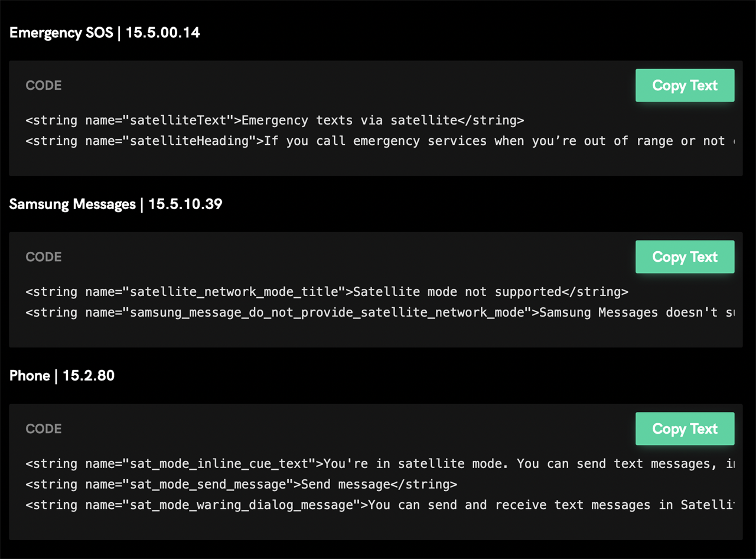Viewport: 756px width, 559px height.
Task: Click the Emergency SOS | 15.5.00.14 heading
Action: tap(105, 32)
